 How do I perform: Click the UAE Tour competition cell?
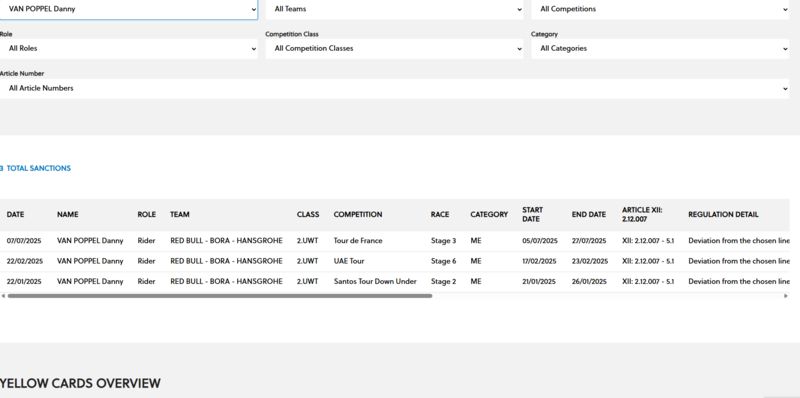349,261
